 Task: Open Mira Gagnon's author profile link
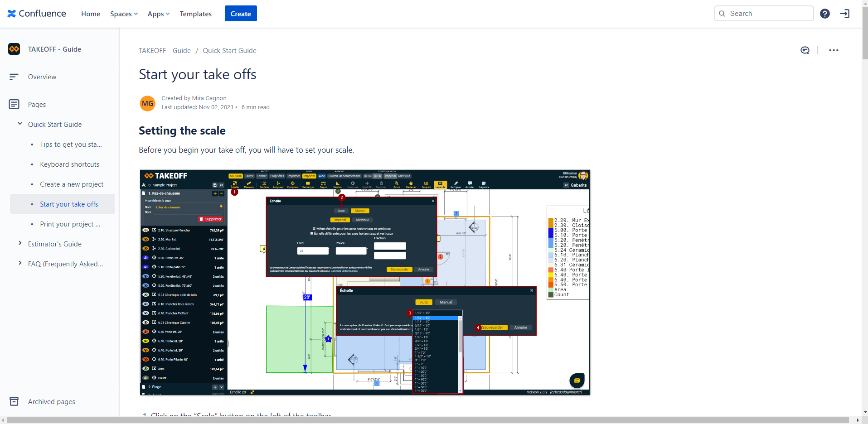[x=209, y=98]
